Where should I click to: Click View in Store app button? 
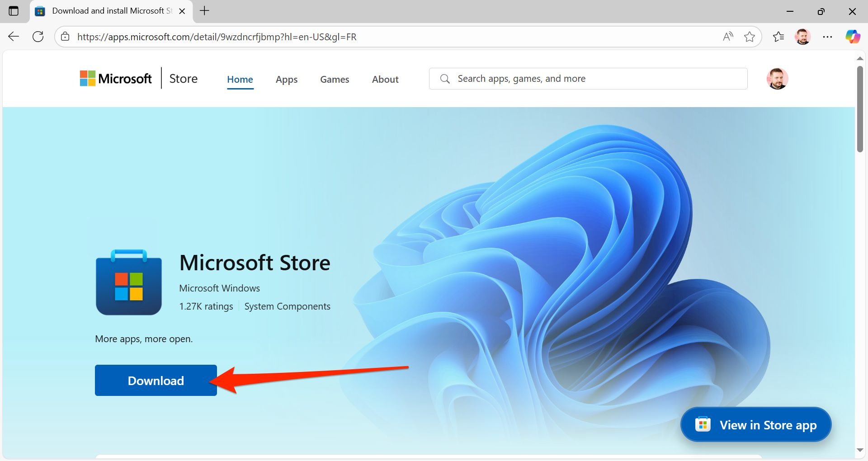[x=756, y=425]
